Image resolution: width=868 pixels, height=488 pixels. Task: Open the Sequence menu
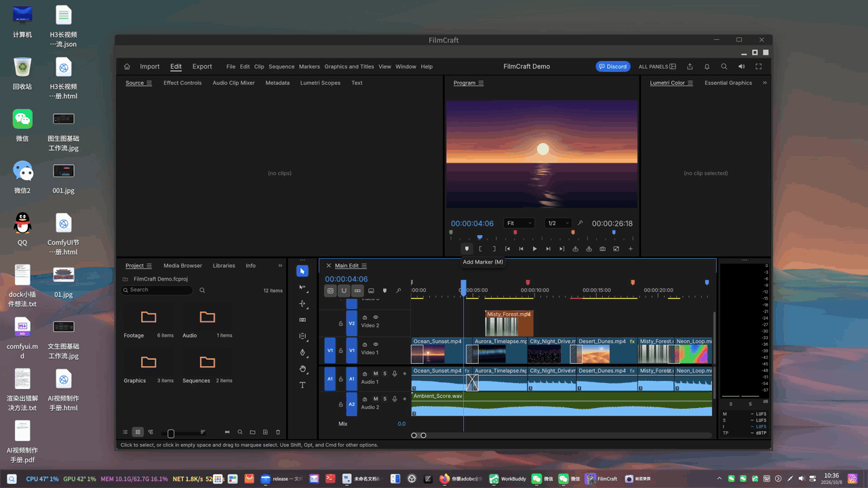281,66
